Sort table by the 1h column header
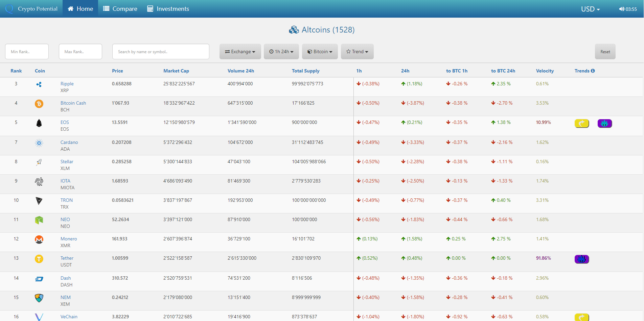The width and height of the screenshot is (644, 321). 359,71
